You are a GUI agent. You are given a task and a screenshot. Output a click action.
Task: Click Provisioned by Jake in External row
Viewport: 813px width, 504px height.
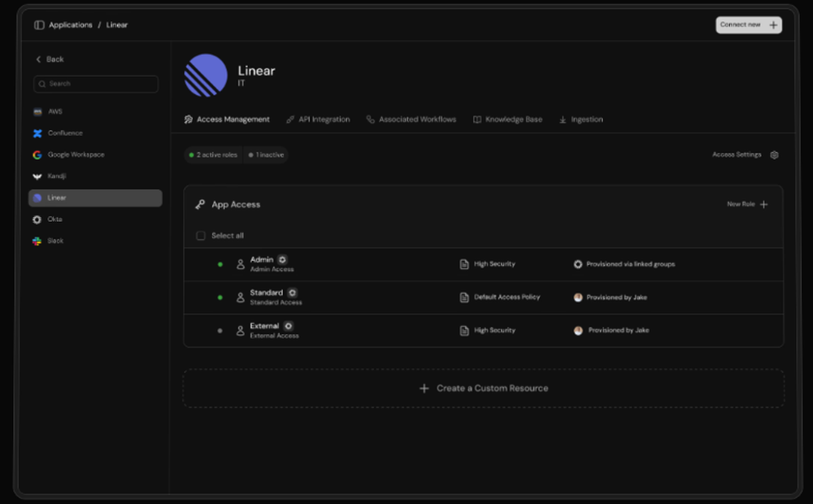619,330
